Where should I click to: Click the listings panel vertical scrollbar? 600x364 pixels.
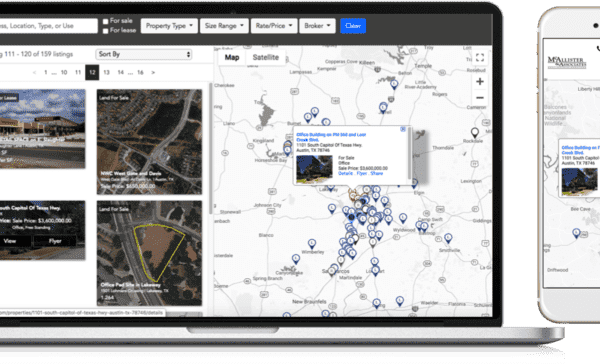coord(210,149)
